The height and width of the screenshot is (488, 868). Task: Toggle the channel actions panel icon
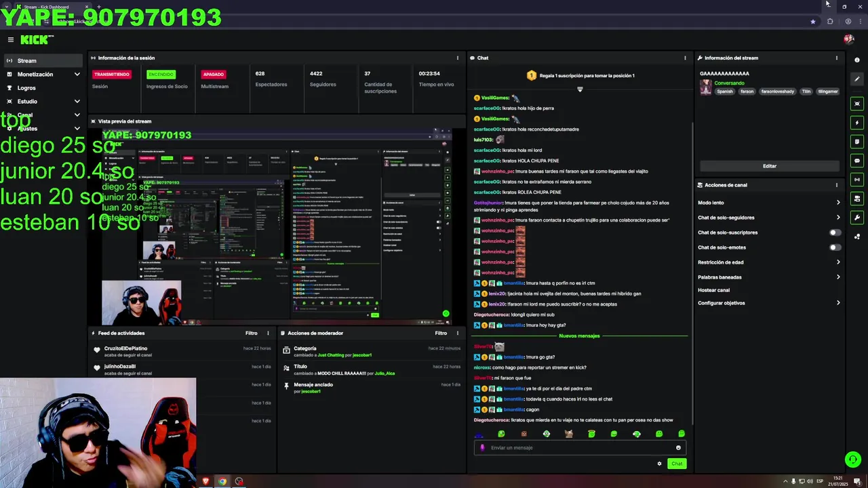pos(857,199)
